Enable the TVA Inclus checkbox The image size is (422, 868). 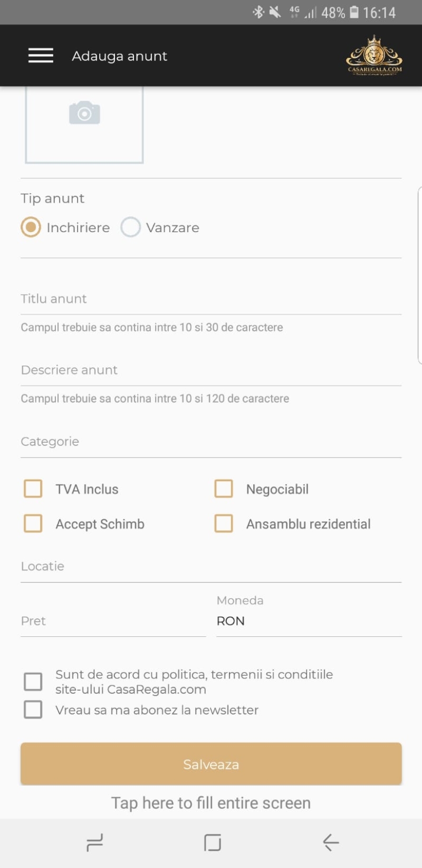coord(33,489)
